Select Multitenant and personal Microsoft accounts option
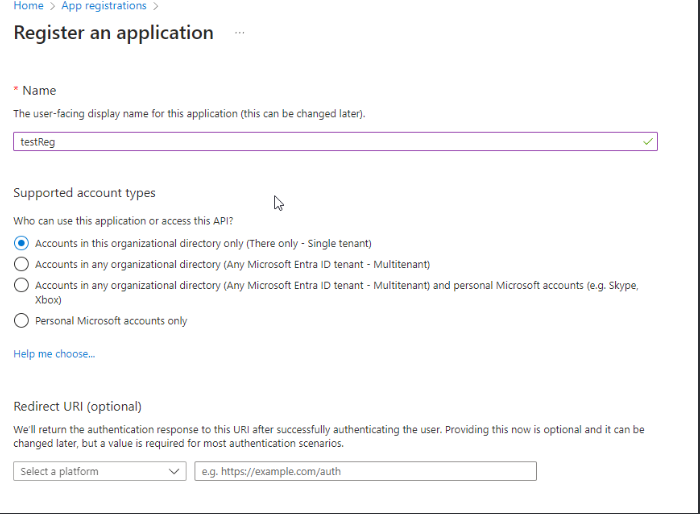This screenshot has height=514, width=700. (21, 285)
